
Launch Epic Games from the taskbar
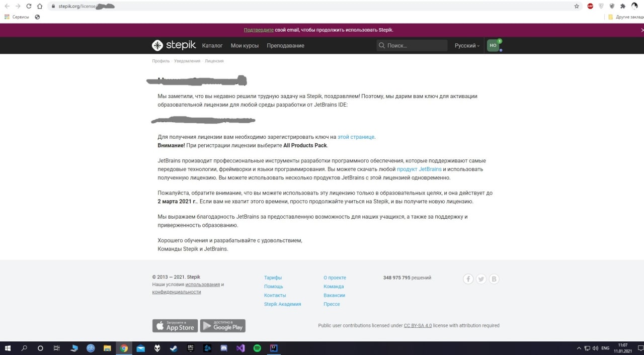pyautogui.click(x=191, y=348)
